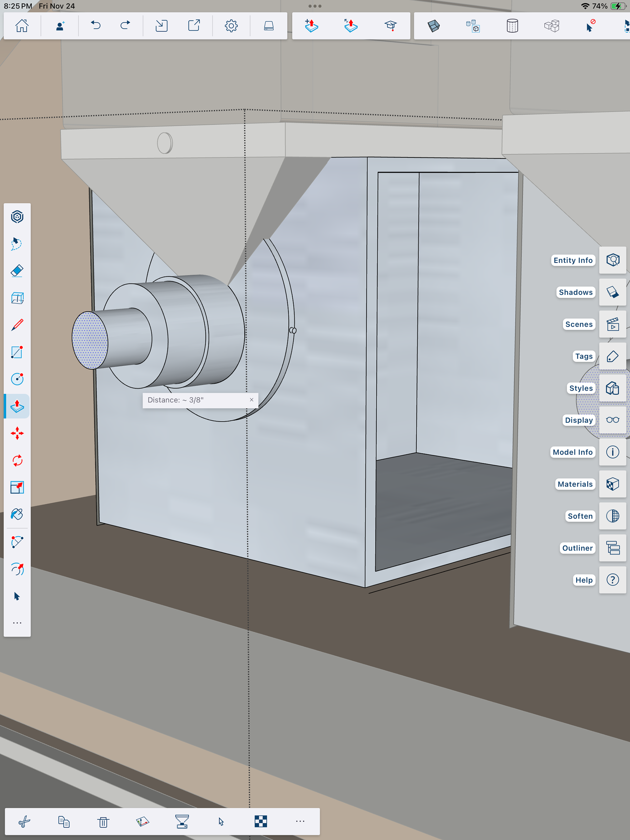This screenshot has height=840, width=630.
Task: Close the Distance measurement box
Action: point(252,400)
